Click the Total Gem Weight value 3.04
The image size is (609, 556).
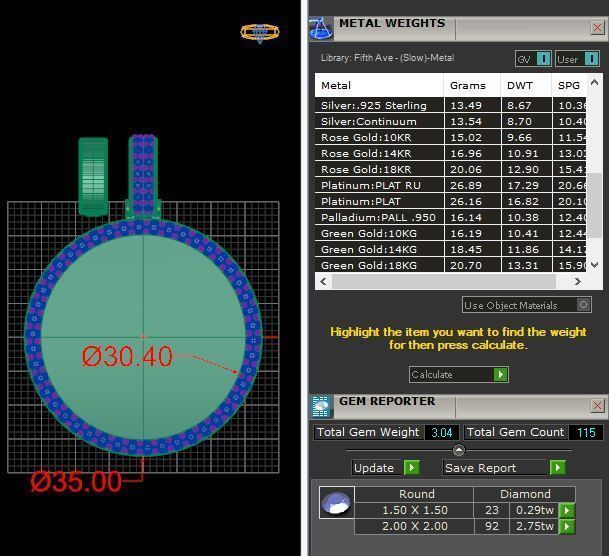point(442,433)
